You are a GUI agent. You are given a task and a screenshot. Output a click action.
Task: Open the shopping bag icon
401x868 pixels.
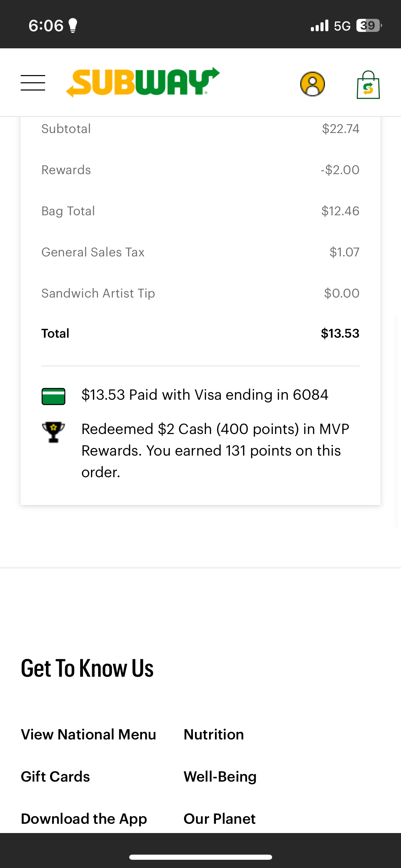(368, 85)
